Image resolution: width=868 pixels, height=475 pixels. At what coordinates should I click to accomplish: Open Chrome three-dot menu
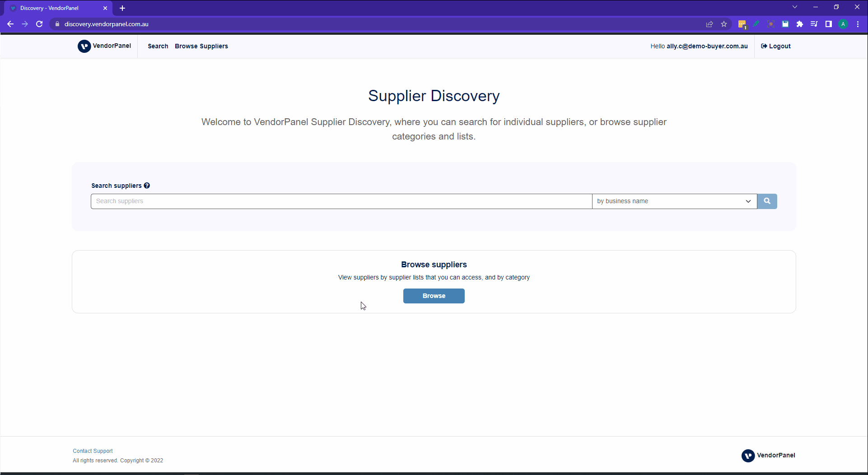[858, 24]
